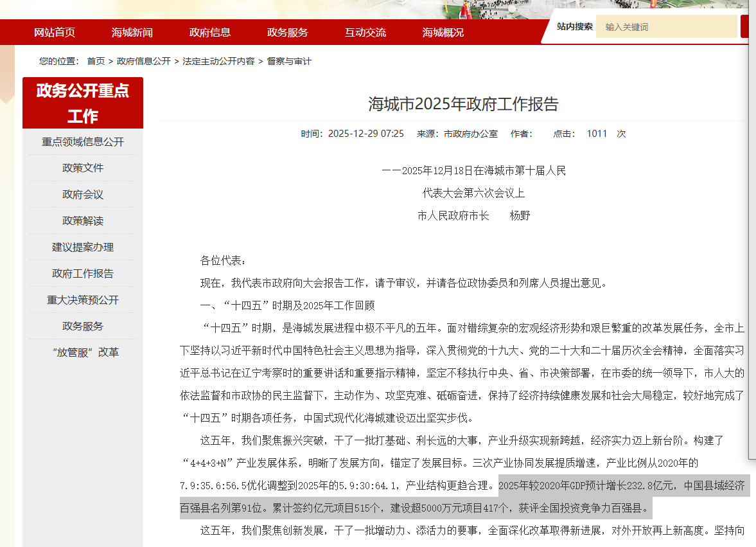This screenshot has height=547, width=756.
Task: Go to the 海城新闻 section
Action: (132, 32)
